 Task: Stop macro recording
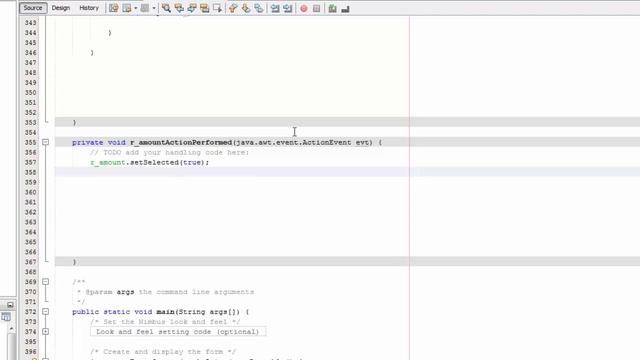[317, 9]
